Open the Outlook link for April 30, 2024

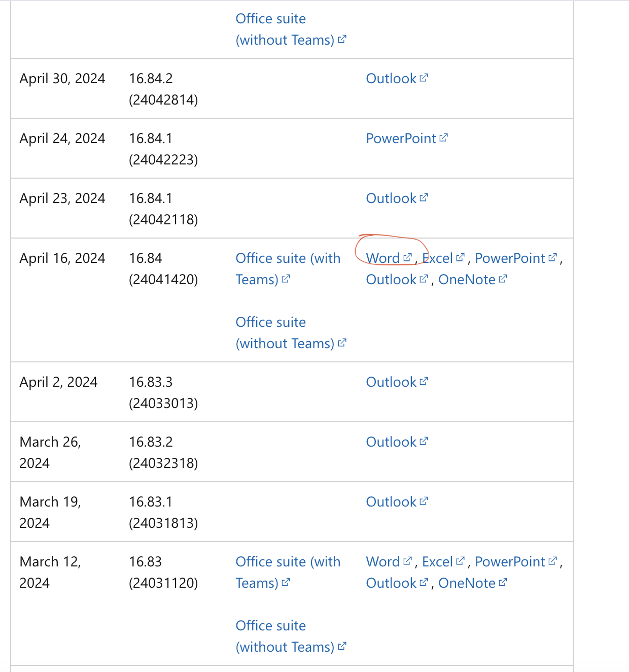click(x=391, y=79)
